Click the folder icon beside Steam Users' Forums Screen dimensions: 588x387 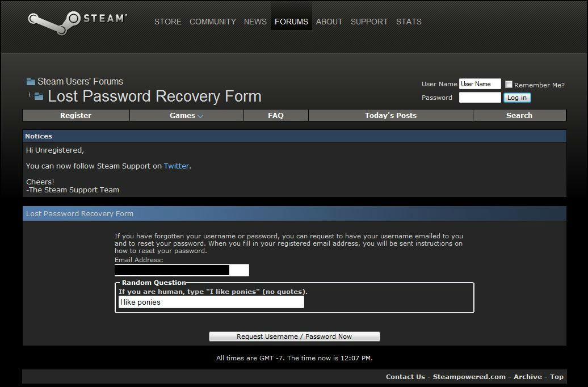click(x=31, y=81)
